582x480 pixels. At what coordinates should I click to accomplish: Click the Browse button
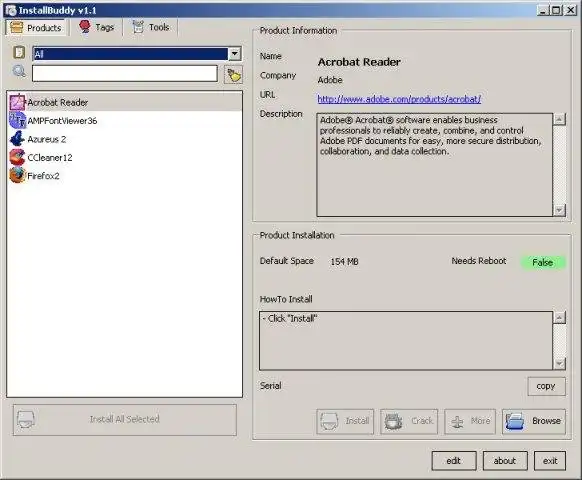(x=534, y=421)
